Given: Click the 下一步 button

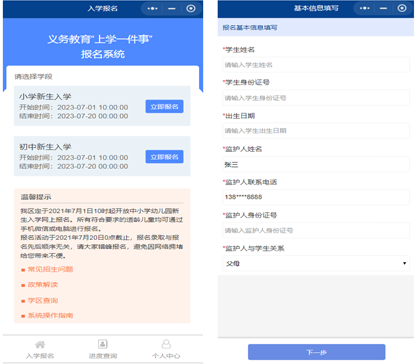Looking at the screenshot, I should coord(316,352).
